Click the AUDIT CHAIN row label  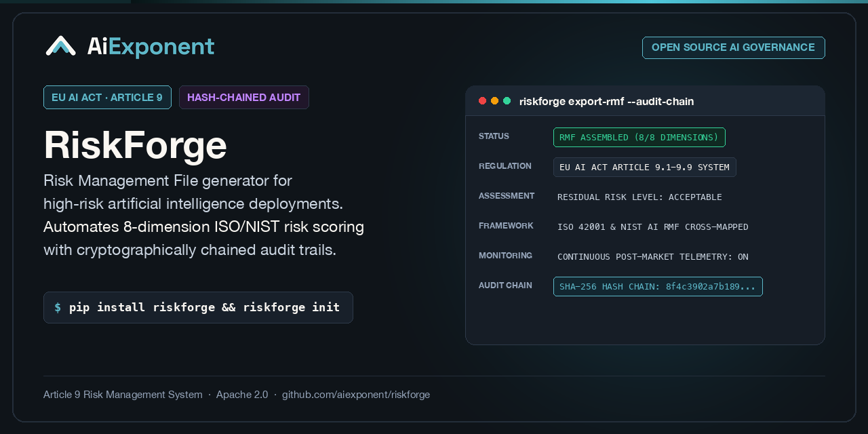[505, 285]
